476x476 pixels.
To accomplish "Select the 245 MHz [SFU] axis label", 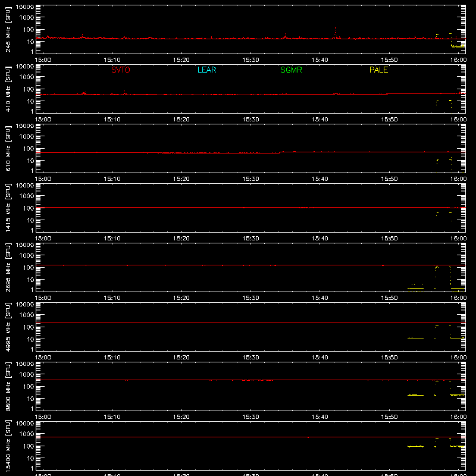I will [8, 29].
